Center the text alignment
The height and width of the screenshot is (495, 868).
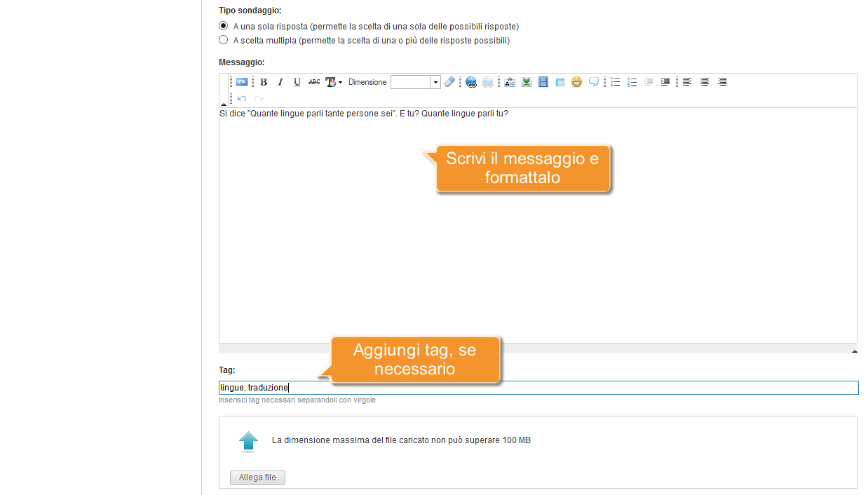[x=705, y=82]
